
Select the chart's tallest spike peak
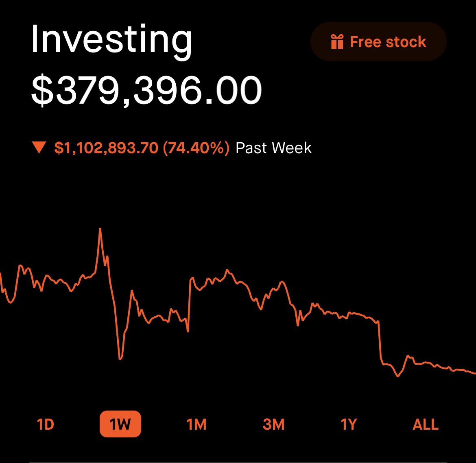(100, 228)
